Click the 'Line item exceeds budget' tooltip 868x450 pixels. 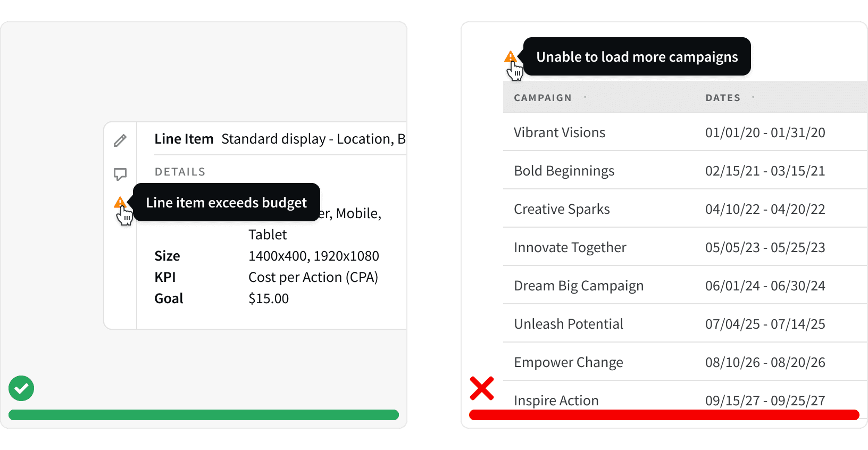(x=227, y=202)
